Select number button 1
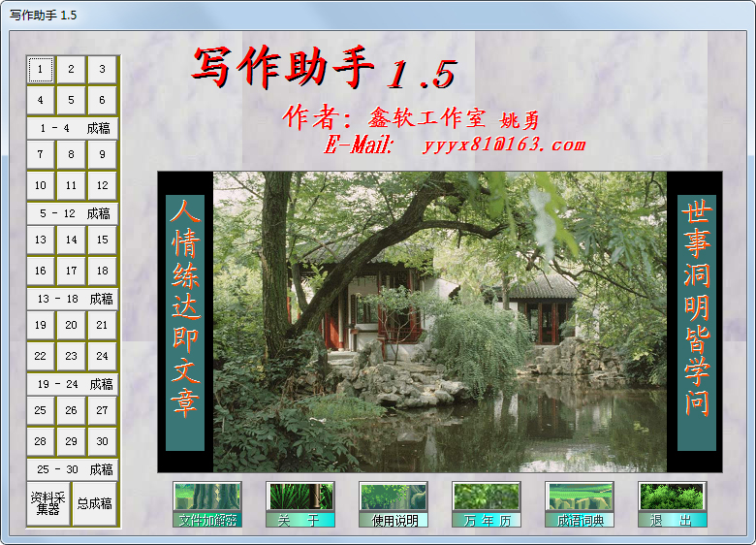This screenshot has height=545, width=756. click(41, 69)
